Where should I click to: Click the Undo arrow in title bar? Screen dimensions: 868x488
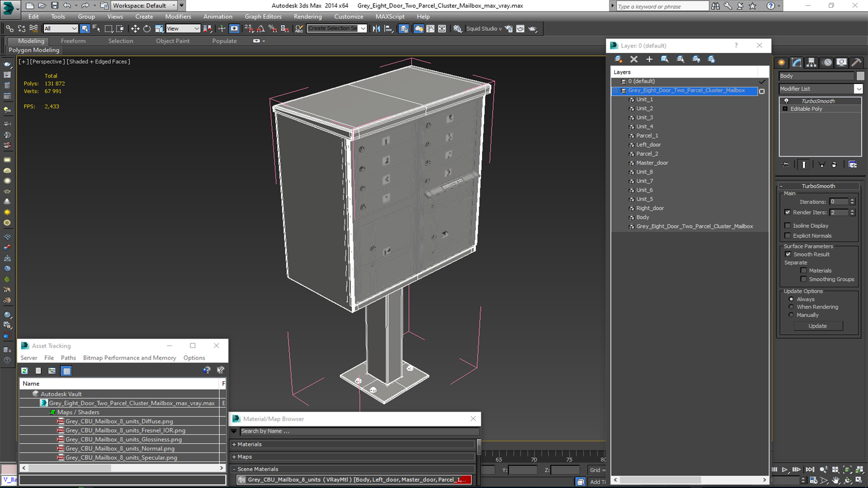click(67, 5)
